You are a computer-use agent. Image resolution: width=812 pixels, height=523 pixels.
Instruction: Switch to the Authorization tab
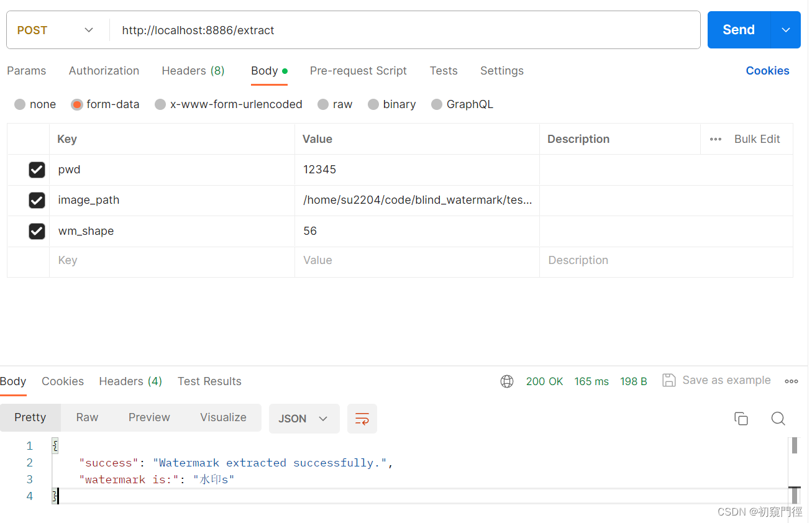click(104, 71)
